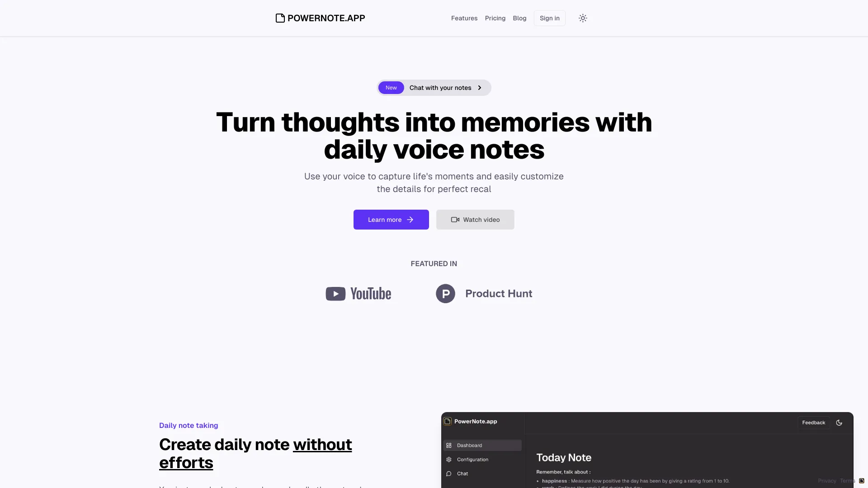Click the Learn more button
Viewport: 868px width, 488px height.
391,219
